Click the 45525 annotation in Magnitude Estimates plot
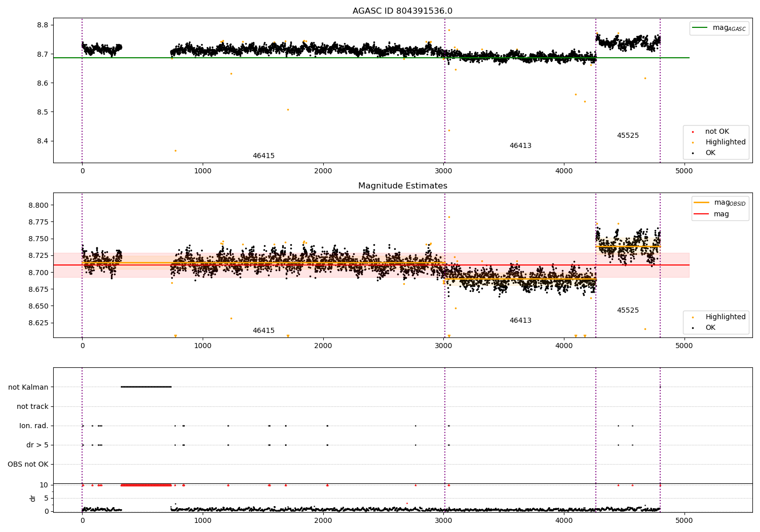 [628, 311]
